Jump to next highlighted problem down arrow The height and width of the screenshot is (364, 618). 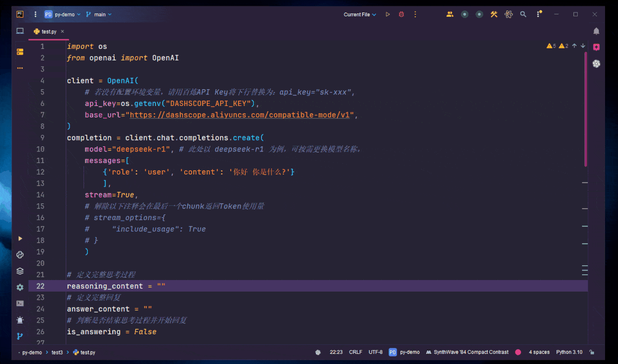tap(583, 46)
